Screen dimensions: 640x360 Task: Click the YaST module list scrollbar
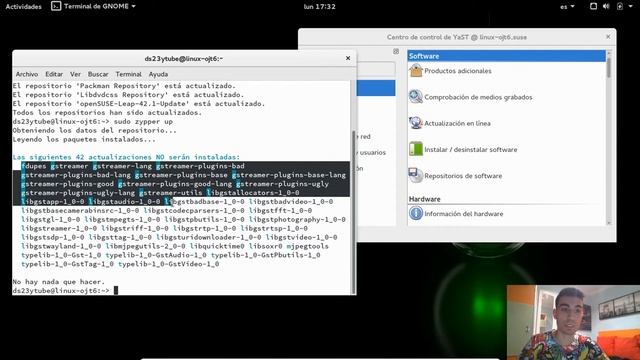pyautogui.click(x=609, y=67)
